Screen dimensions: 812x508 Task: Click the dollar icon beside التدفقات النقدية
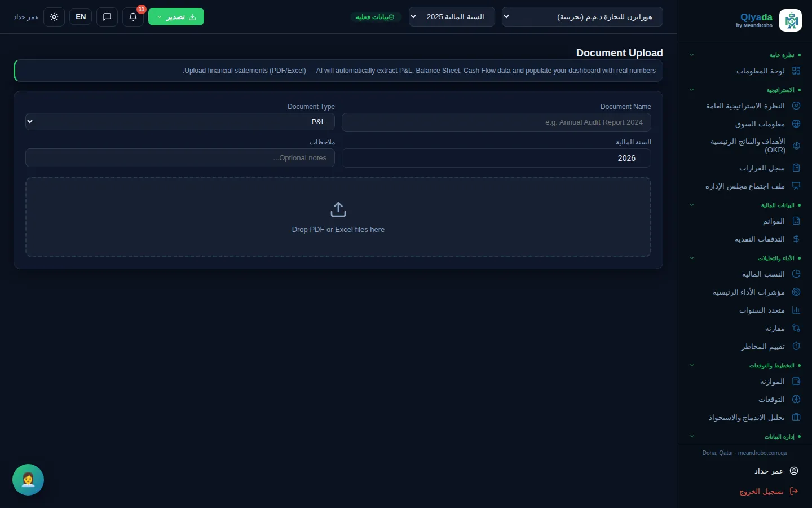tap(796, 239)
